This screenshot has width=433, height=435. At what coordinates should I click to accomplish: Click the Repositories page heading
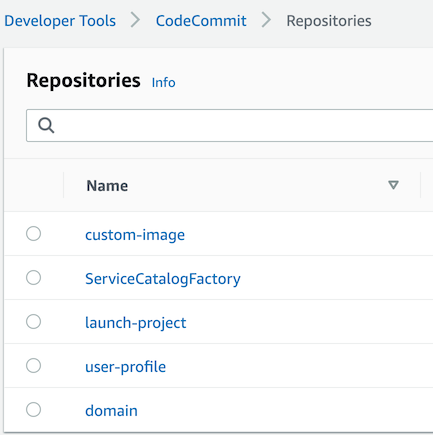tap(83, 80)
